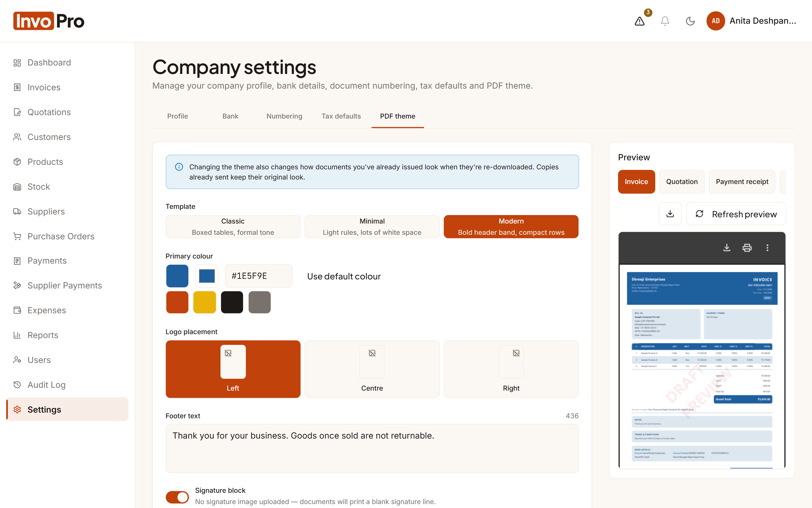Switch to the Tax defaults tab
The height and width of the screenshot is (508, 812).
pyautogui.click(x=341, y=116)
